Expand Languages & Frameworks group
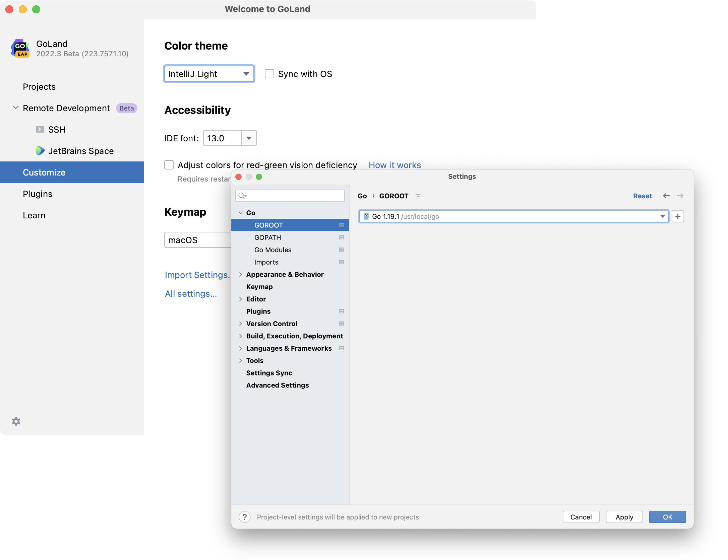This screenshot has width=728, height=560. [x=241, y=348]
